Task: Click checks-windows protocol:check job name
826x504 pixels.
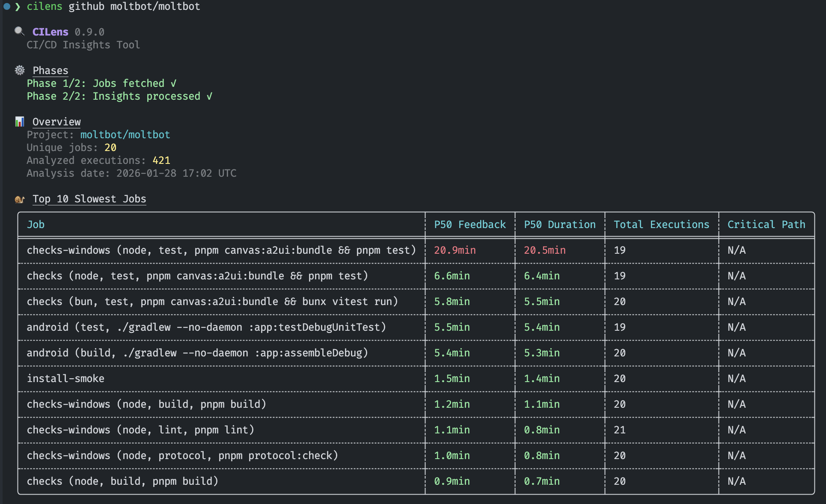Action: (182, 456)
